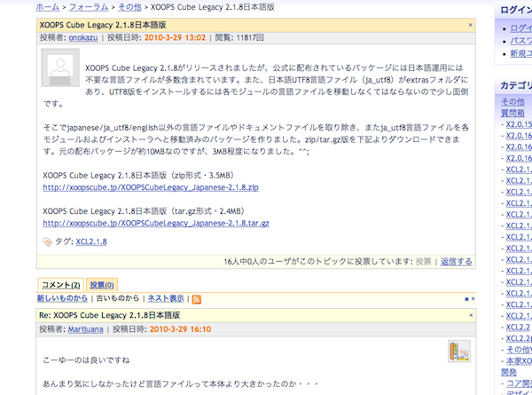Open the 投票(0) tab
Screen dimensions: 532x395
102,285
